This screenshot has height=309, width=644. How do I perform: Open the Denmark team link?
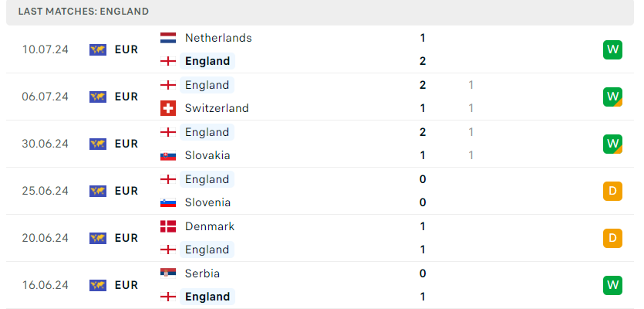tap(210, 226)
